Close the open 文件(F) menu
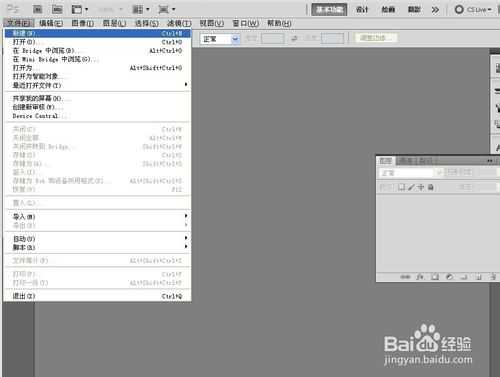This screenshot has width=500, height=377. [x=19, y=23]
